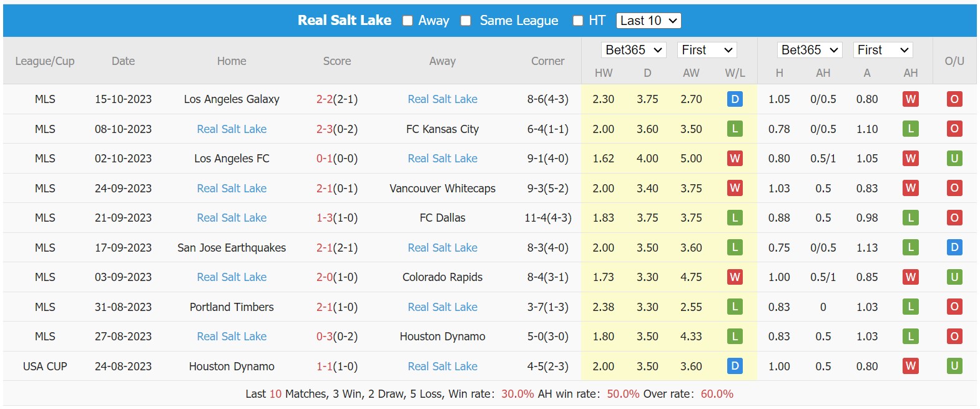980x409 pixels.
Task: Click the blue D badge on the USA CUP row
Action: pyautogui.click(x=735, y=367)
